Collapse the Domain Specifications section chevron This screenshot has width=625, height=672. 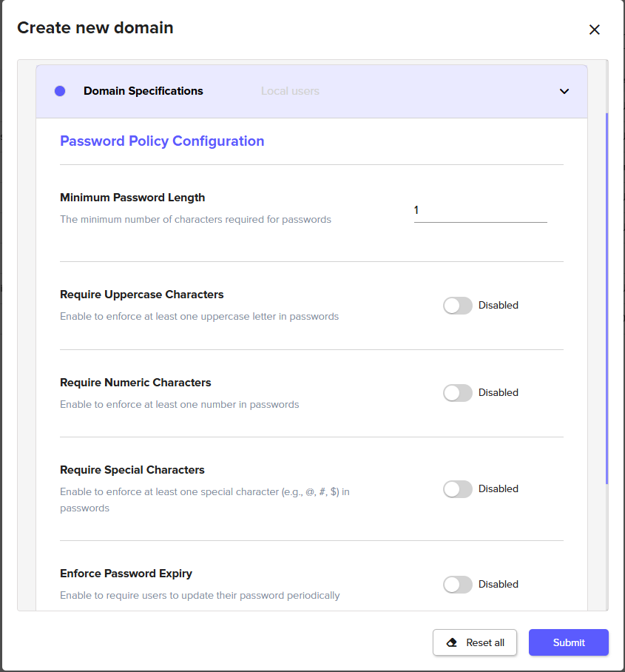[564, 91]
